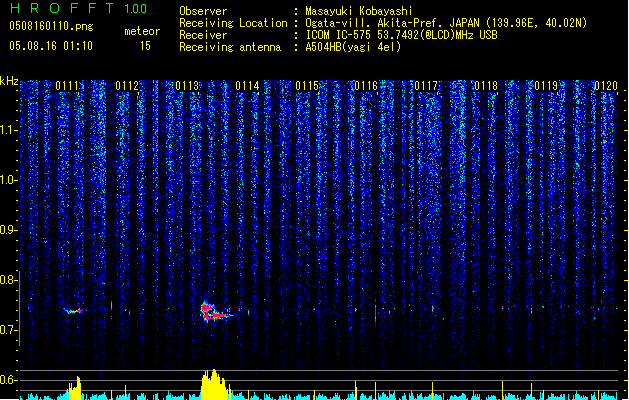
Task: Click the 0119 time marker
Action: pos(546,86)
